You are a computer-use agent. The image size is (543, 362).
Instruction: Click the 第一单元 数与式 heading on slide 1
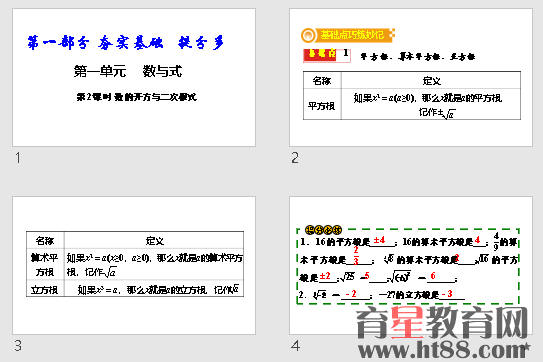[128, 71]
